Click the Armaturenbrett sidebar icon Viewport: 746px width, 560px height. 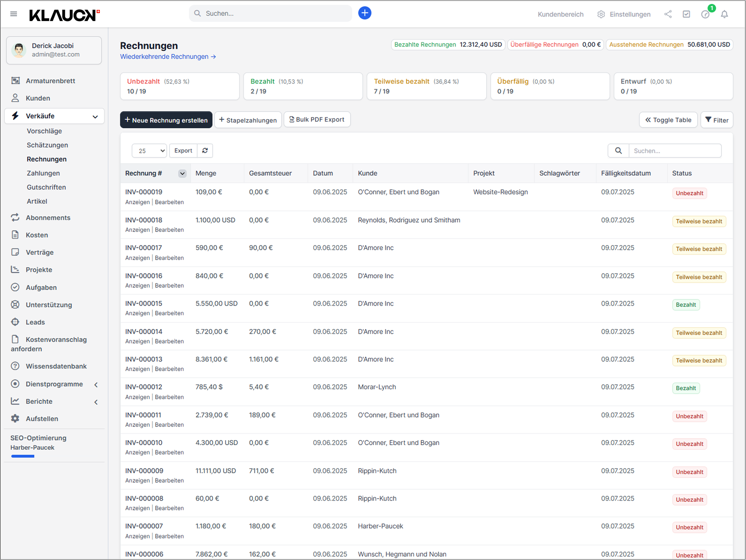[15, 81]
